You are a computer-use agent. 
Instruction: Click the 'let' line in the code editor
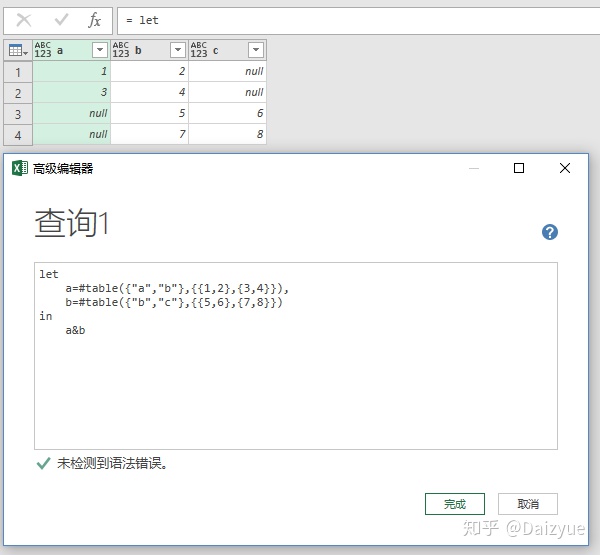pos(49,274)
